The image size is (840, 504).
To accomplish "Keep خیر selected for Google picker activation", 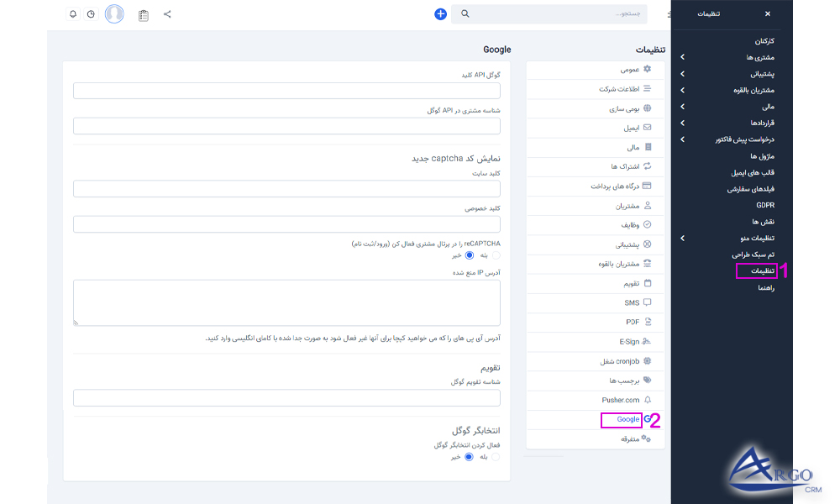I will tap(469, 458).
